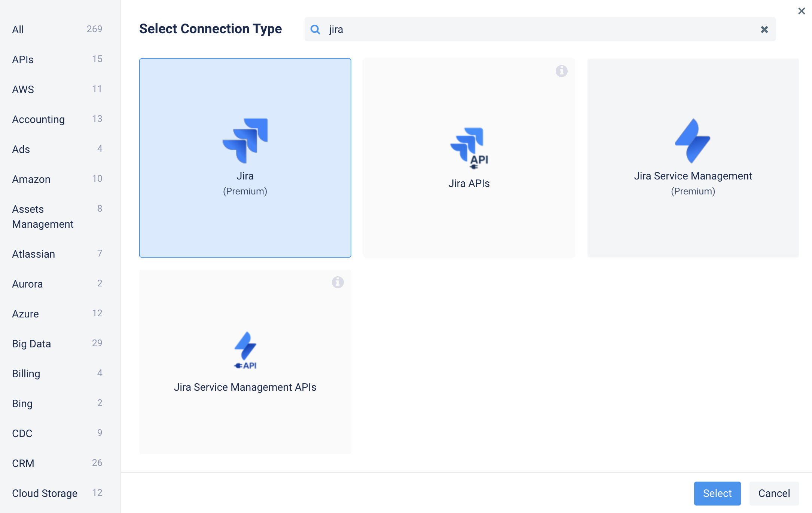Image resolution: width=812 pixels, height=513 pixels.
Task: Click the 'Jira Service Management APIs' label
Action: [245, 387]
